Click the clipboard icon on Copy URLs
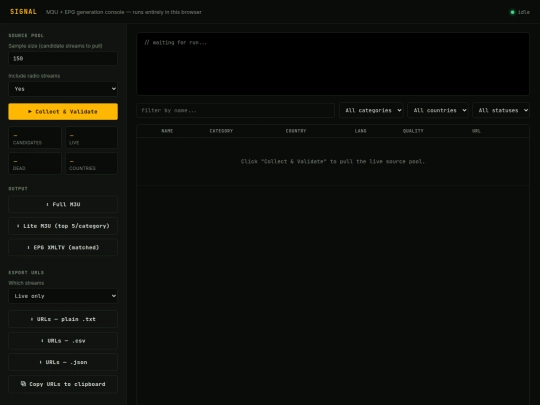Viewport: 540px width, 405px height. [x=23, y=384]
